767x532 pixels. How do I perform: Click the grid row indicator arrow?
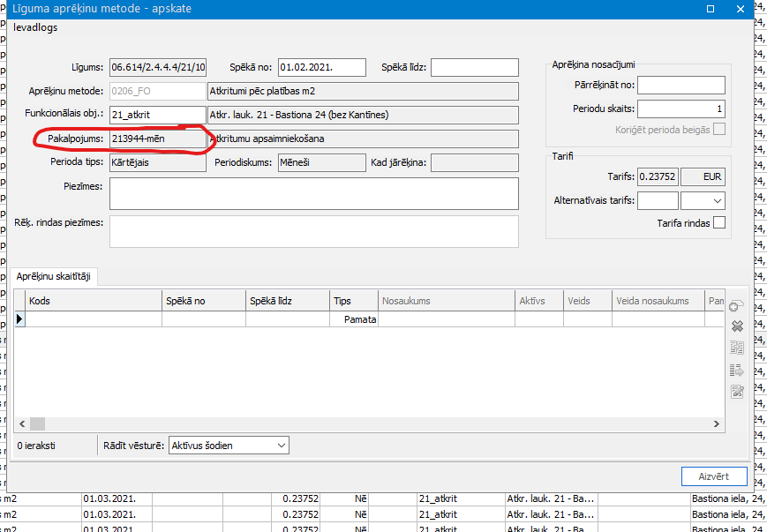tap(19, 319)
